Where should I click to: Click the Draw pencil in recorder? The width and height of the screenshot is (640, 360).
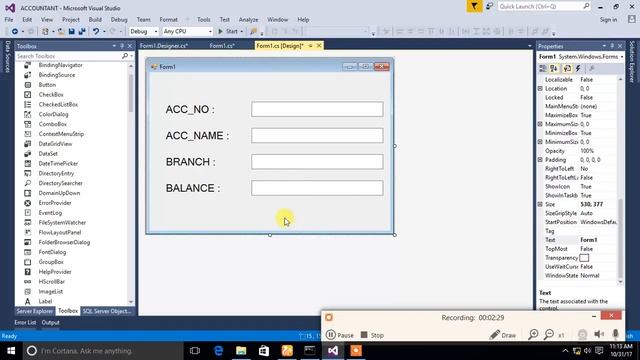(x=503, y=335)
